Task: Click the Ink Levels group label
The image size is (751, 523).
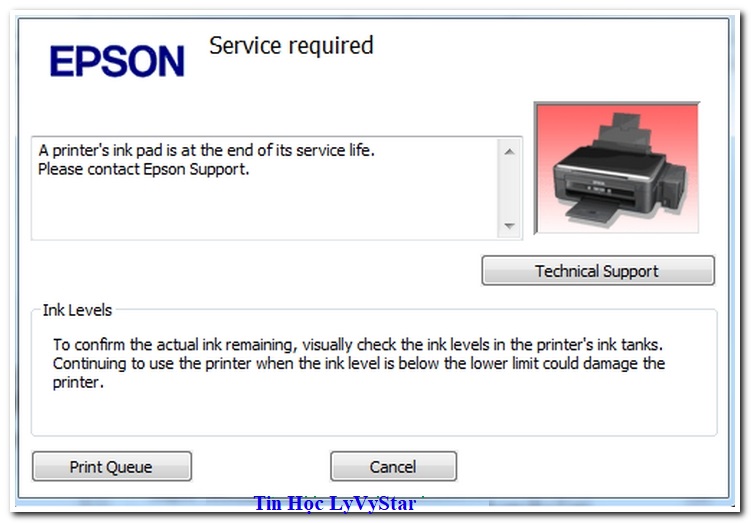Action: (x=77, y=310)
